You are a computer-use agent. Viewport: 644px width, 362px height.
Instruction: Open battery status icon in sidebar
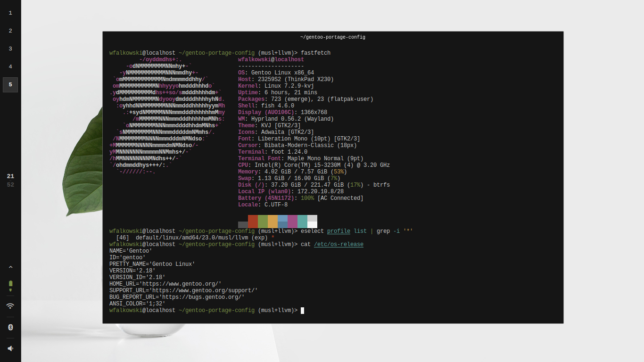click(x=10, y=286)
